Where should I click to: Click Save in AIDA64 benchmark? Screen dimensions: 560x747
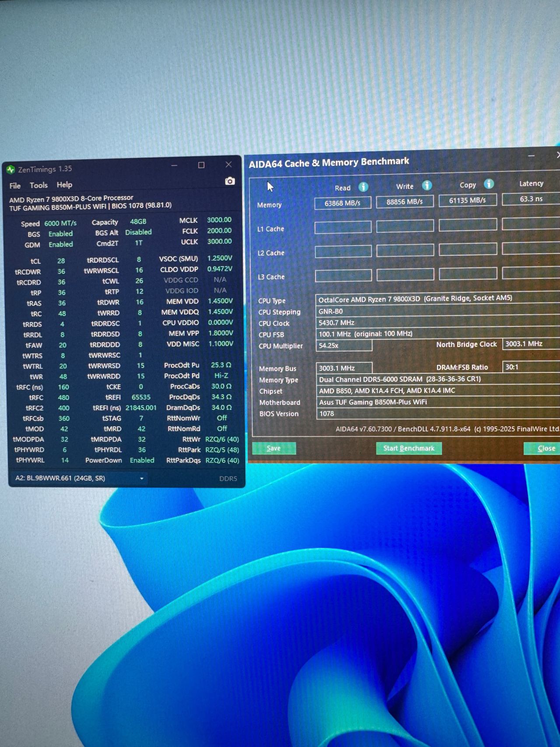pyautogui.click(x=274, y=448)
